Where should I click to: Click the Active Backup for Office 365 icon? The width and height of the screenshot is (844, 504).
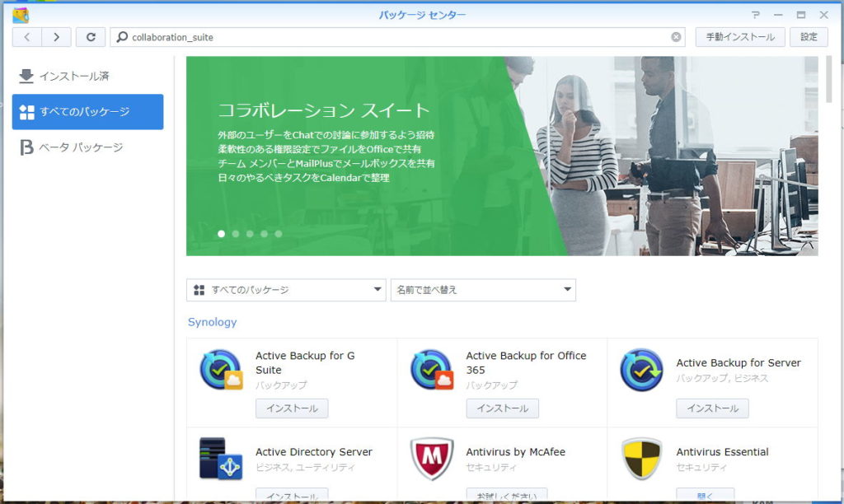[431, 370]
